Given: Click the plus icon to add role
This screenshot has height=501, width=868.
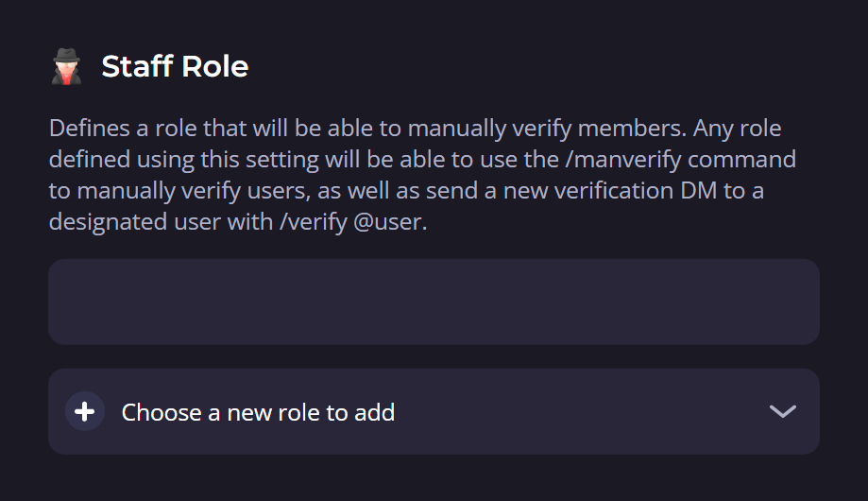Looking at the screenshot, I should [x=85, y=411].
